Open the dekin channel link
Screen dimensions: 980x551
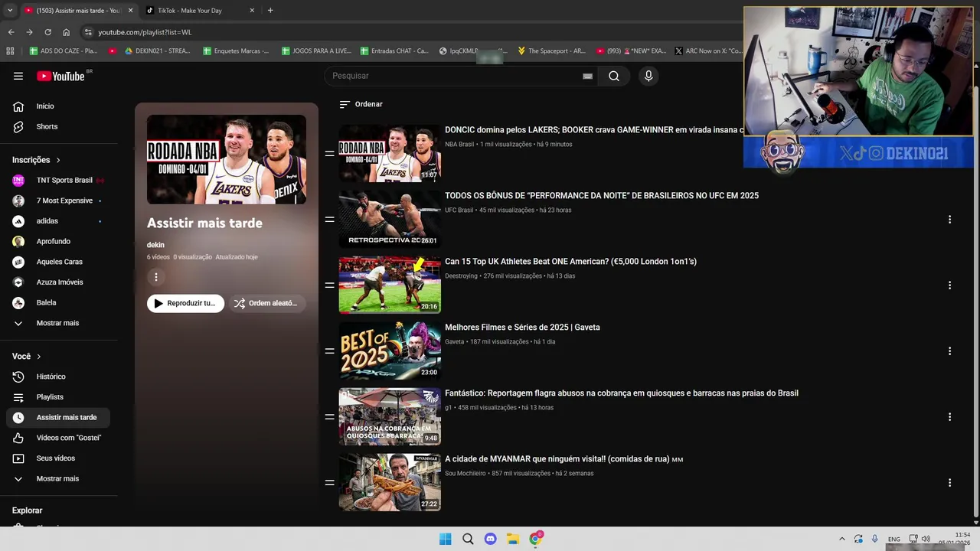(155, 245)
